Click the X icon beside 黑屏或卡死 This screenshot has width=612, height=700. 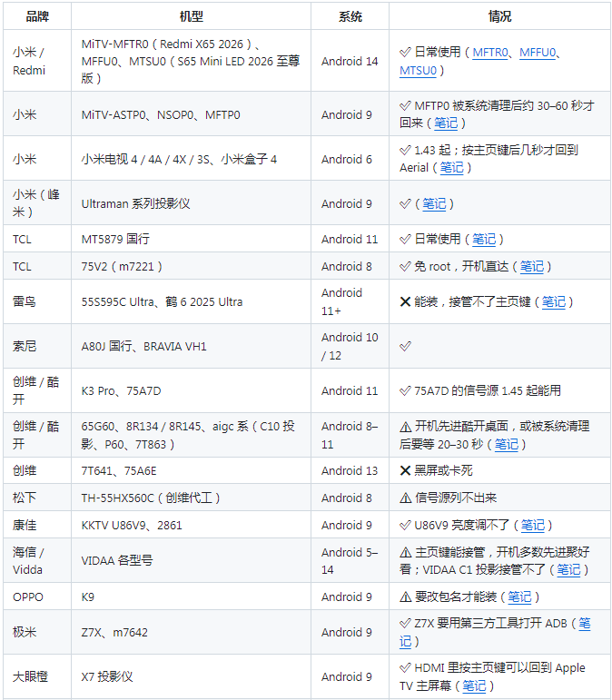point(405,470)
